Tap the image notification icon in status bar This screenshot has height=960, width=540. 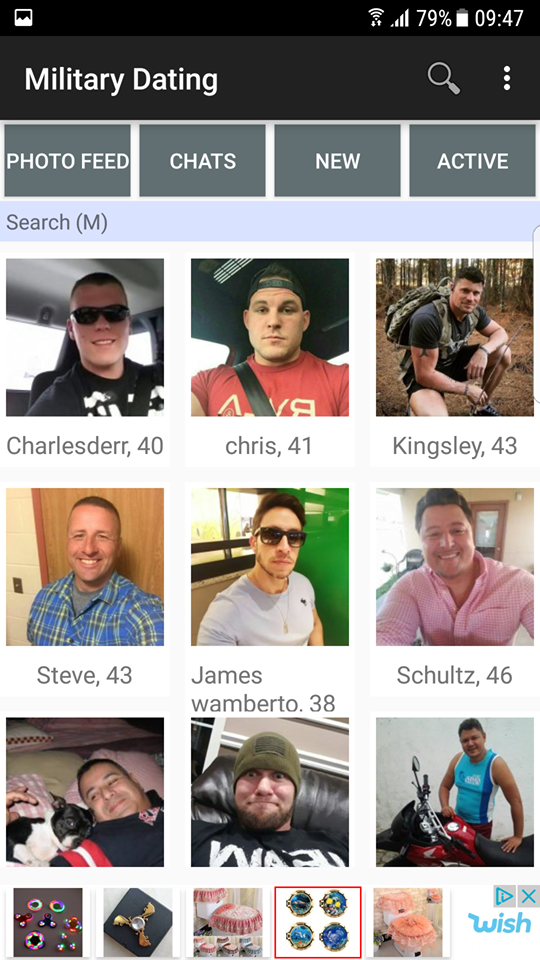[23, 17]
